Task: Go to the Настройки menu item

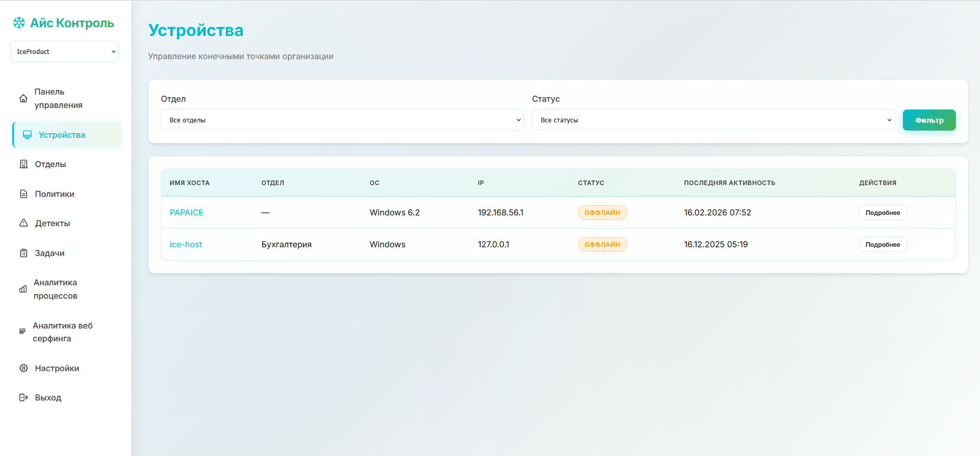Action: (x=57, y=368)
